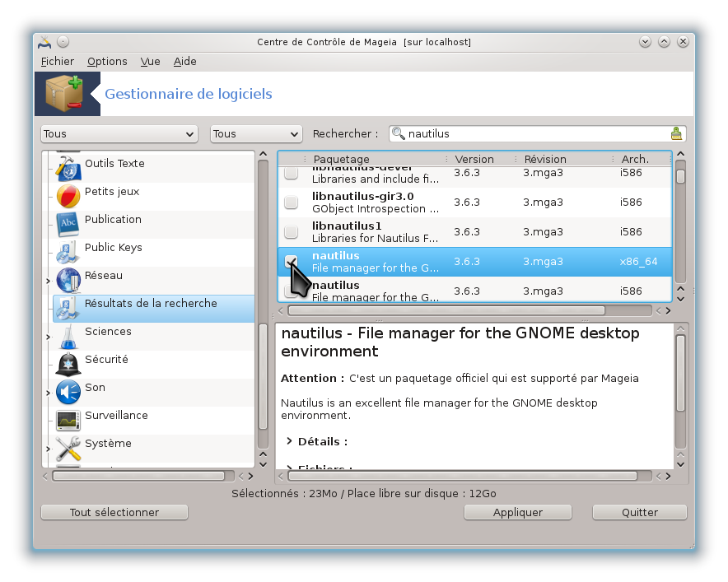Expand the Système tree node
This screenshot has height=582, width=728.
coord(48,449)
